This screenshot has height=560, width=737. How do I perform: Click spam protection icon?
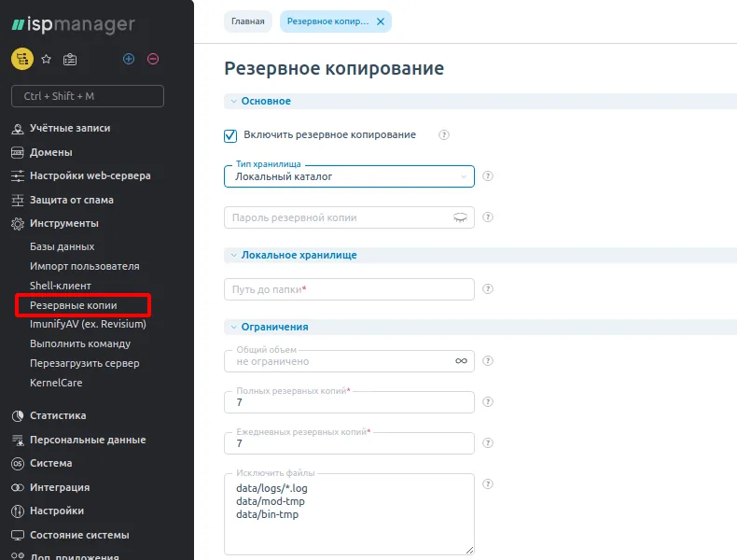(x=18, y=200)
